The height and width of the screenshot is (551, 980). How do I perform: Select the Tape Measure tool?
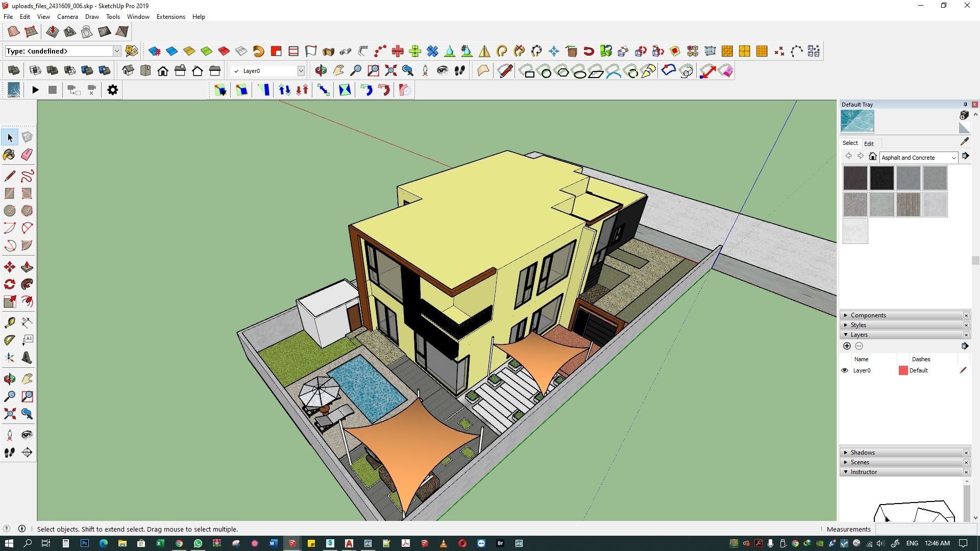9,322
